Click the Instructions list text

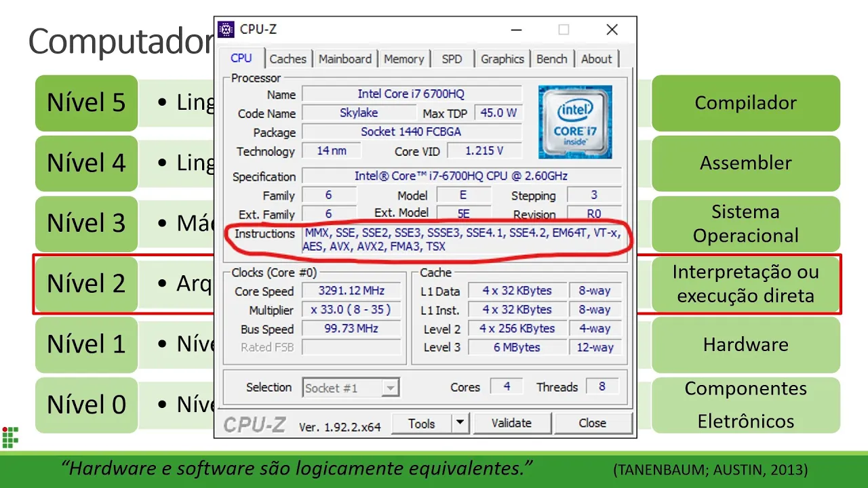(462, 240)
